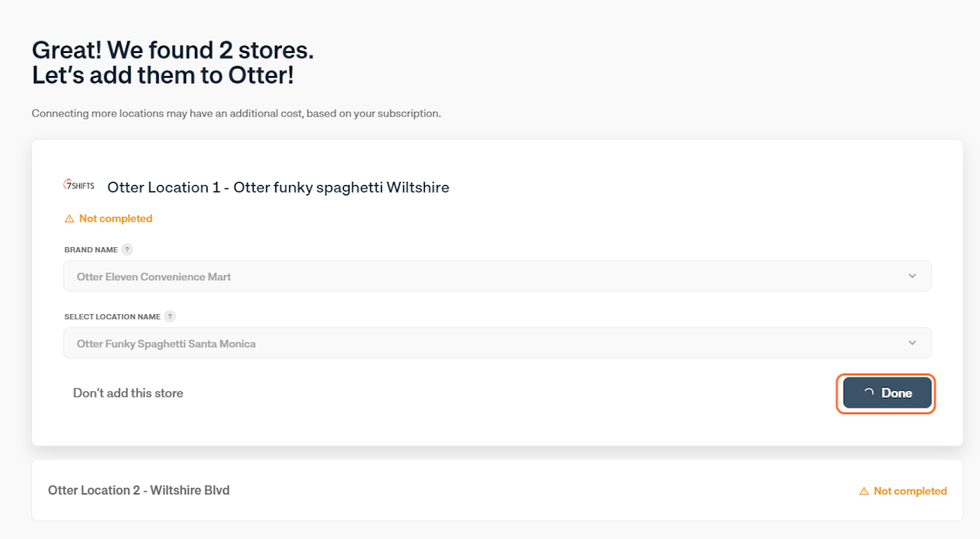
Task: Click the Not completed status on Location 2
Action: tap(903, 492)
